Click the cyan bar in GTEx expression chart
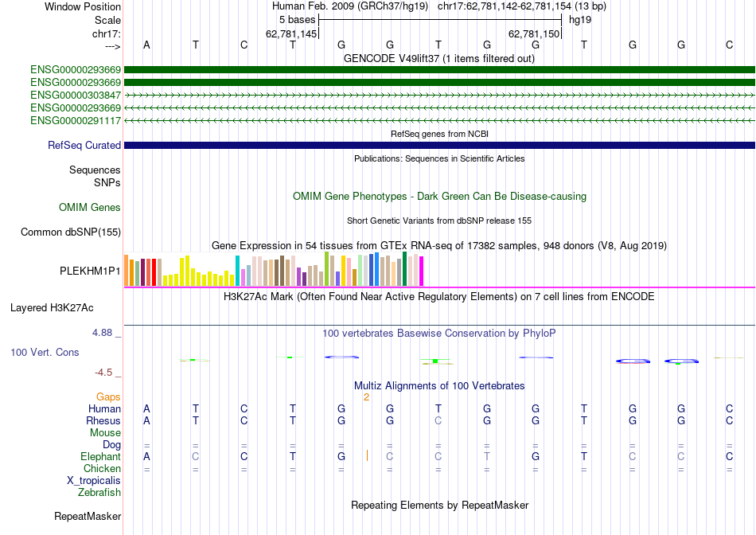Viewport: 756px width, 535px height. point(237,271)
